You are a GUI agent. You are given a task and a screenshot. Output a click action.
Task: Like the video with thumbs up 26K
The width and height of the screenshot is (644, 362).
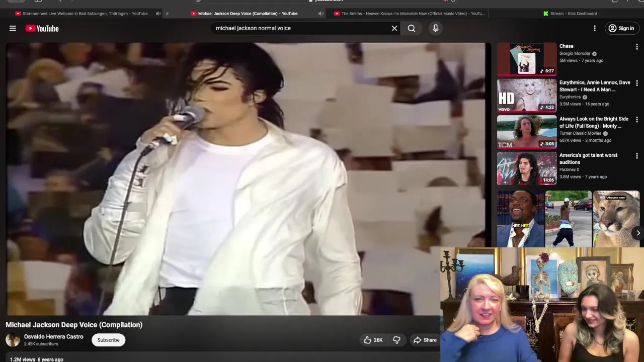pyautogui.click(x=373, y=340)
